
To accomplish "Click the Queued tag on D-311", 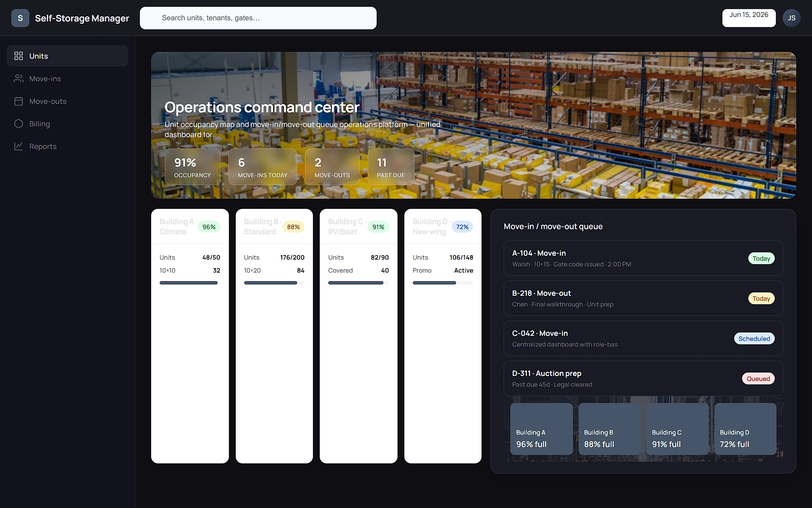I will (758, 378).
